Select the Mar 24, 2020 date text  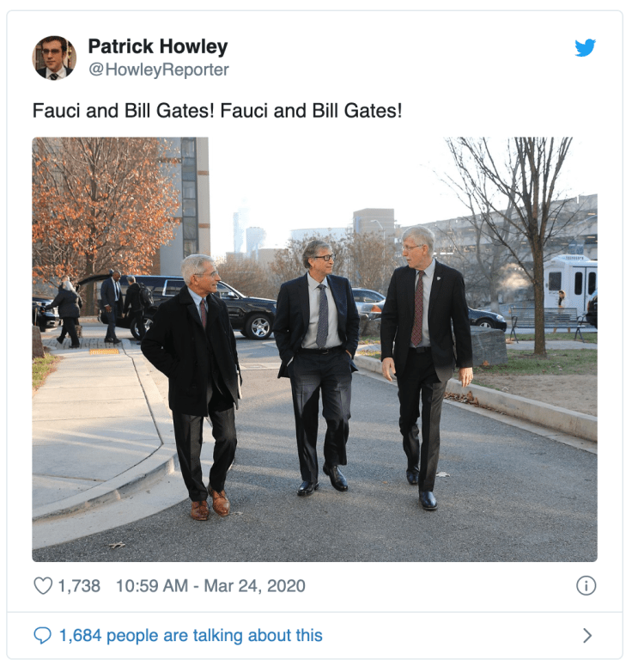click(x=254, y=586)
